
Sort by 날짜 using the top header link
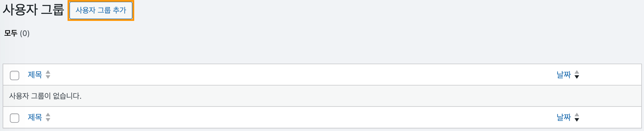click(x=563, y=75)
